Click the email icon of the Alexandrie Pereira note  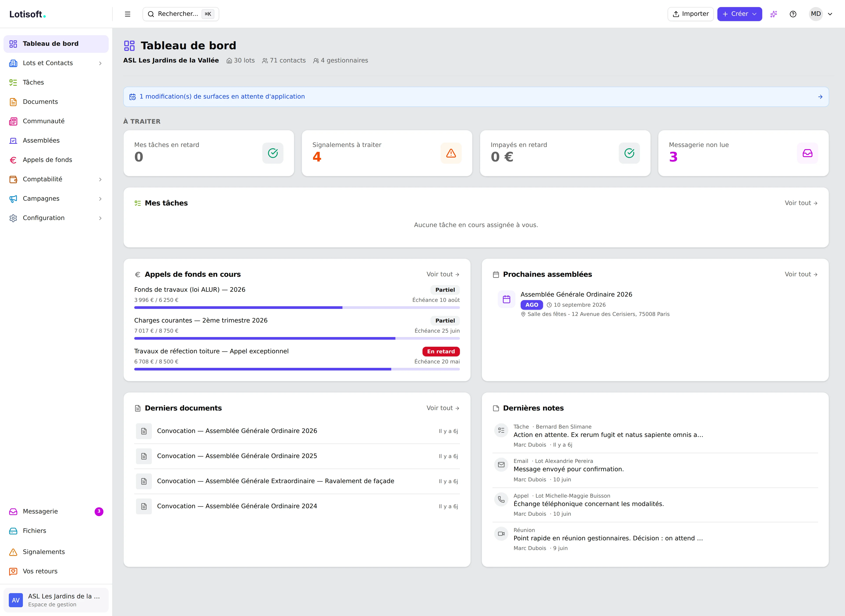pyautogui.click(x=501, y=465)
